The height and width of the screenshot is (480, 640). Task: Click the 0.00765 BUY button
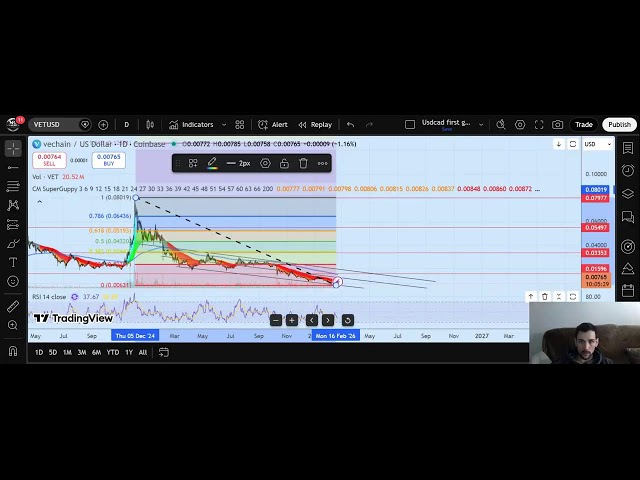click(x=109, y=160)
